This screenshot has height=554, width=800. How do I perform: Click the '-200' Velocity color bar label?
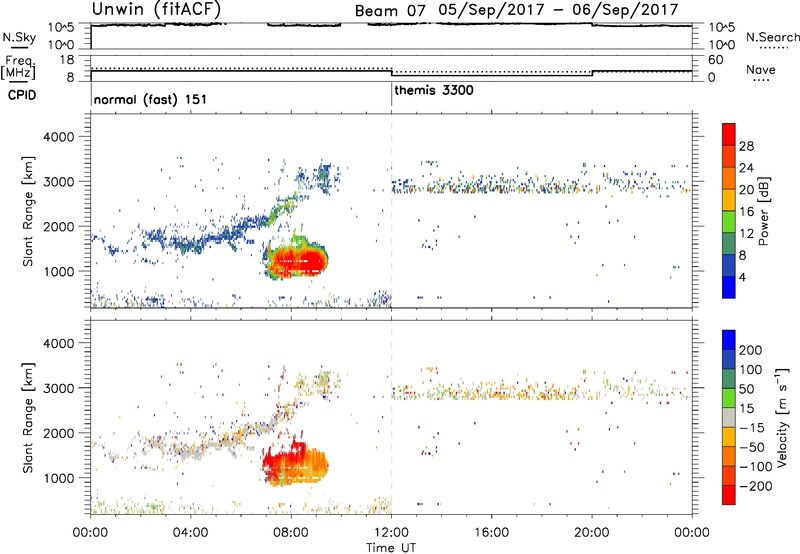(x=756, y=486)
